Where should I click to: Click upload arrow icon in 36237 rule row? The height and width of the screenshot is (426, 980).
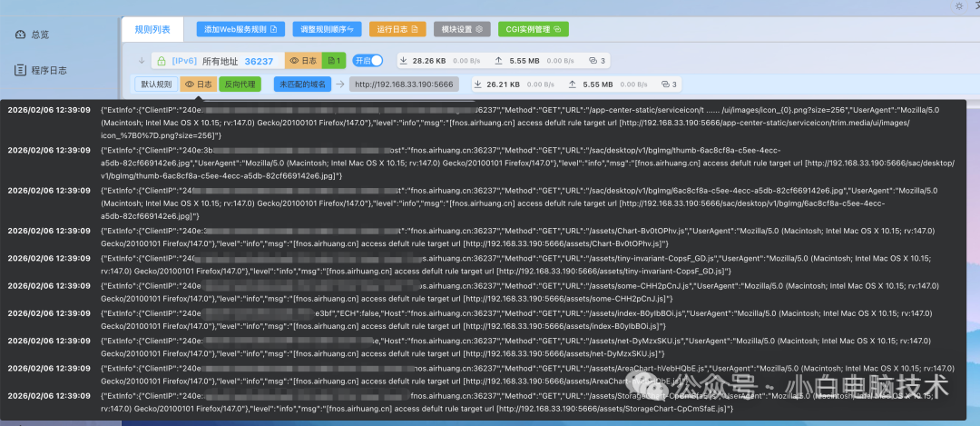pos(498,61)
